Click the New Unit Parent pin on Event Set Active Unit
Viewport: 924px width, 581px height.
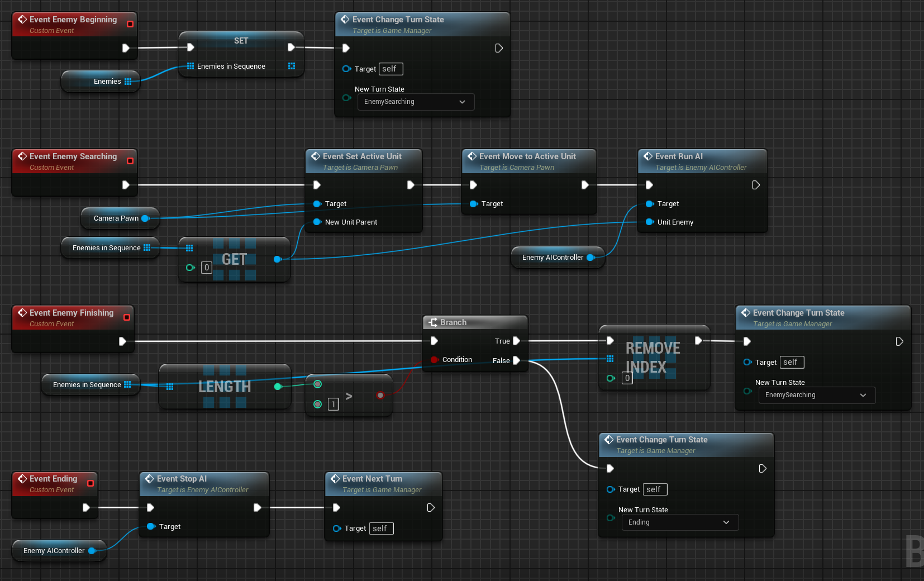coord(317,222)
